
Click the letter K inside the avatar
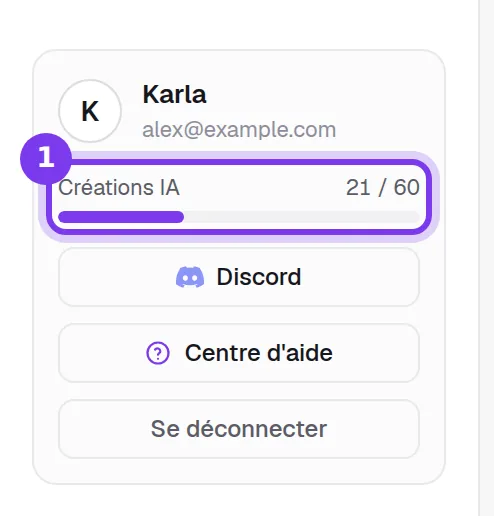[x=90, y=111]
